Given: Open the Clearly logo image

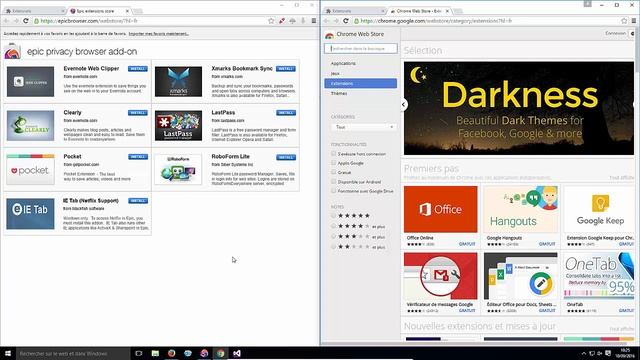Looking at the screenshot, I should point(31,126).
